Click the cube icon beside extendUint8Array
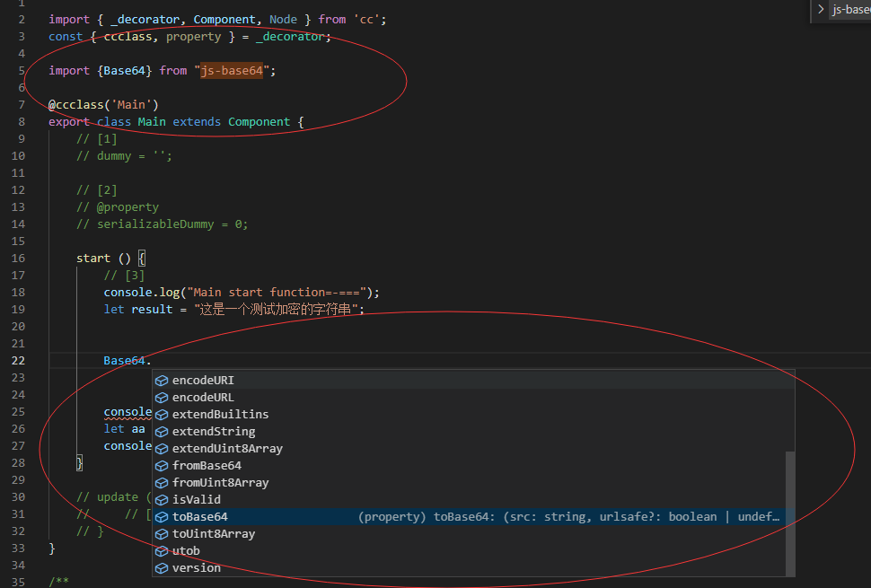 pyautogui.click(x=162, y=449)
